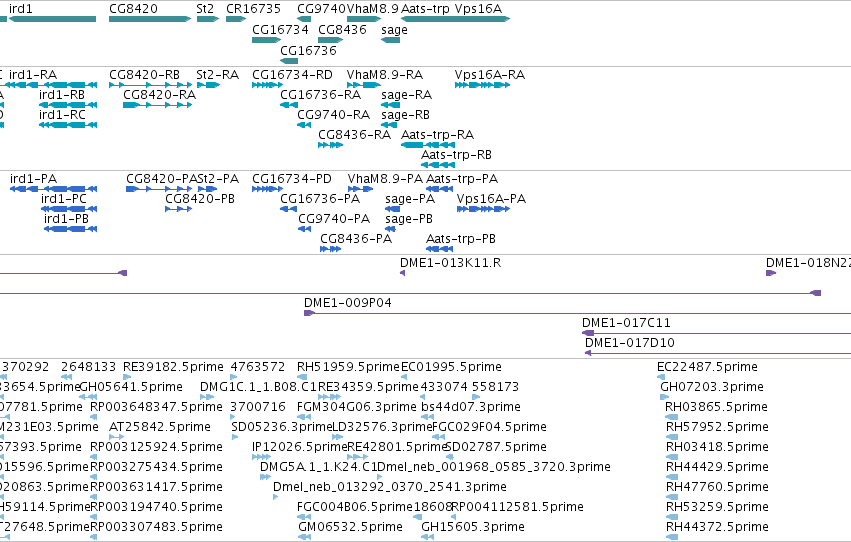Select the ird1 gene glyph
Screen dimensions: 851x542
coord(53,19)
